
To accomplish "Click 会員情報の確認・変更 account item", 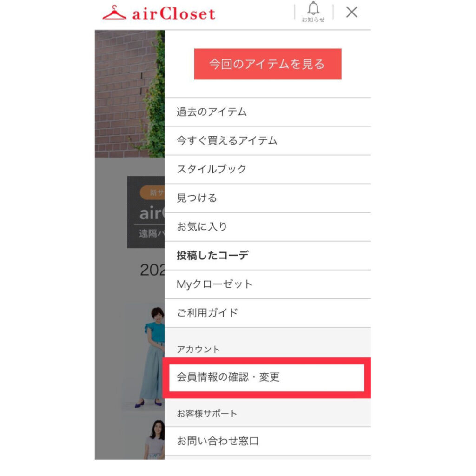I will coord(266,377).
